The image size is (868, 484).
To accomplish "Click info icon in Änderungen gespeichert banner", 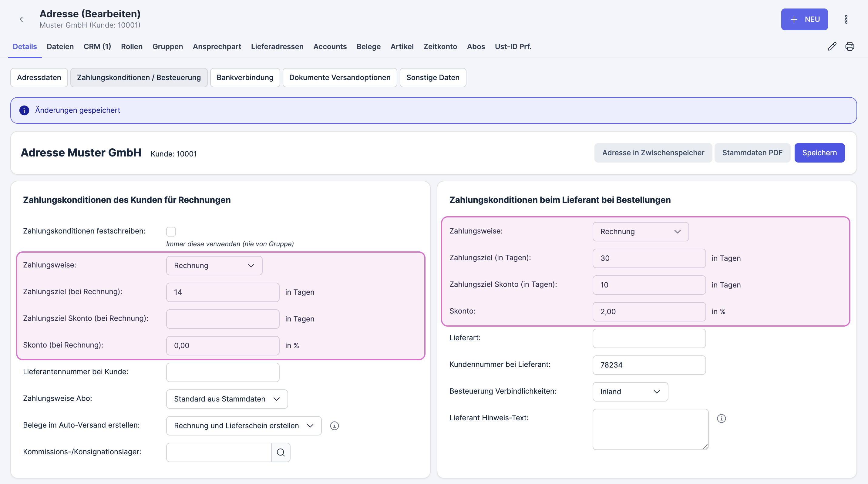I will 24,110.
